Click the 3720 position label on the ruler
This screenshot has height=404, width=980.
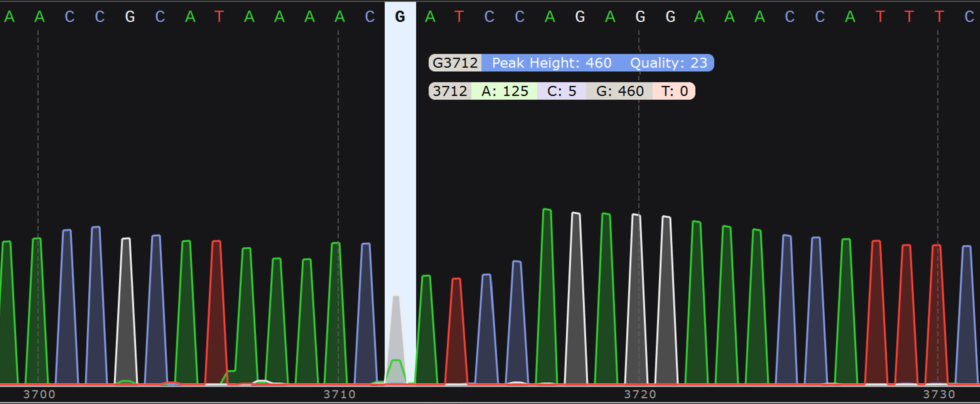coord(639,395)
